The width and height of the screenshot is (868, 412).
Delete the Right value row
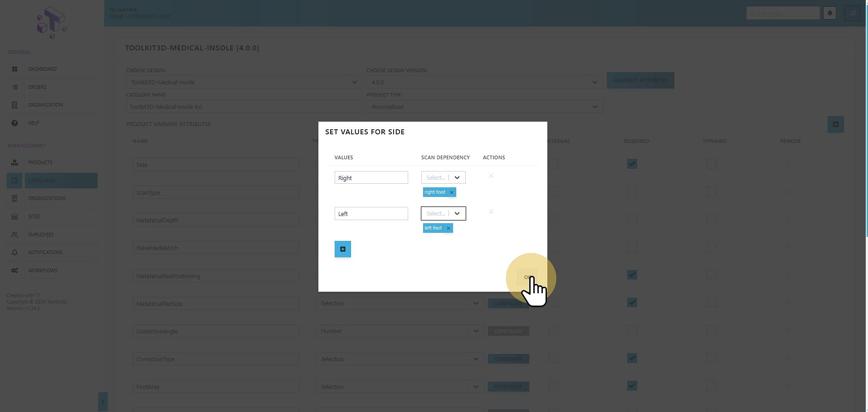coord(491,176)
